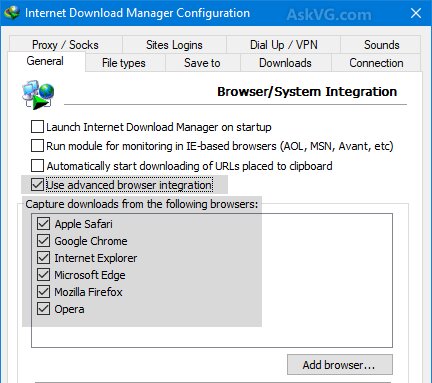Select the Proxy / Socks tab
The image size is (432, 383).
click(65, 45)
